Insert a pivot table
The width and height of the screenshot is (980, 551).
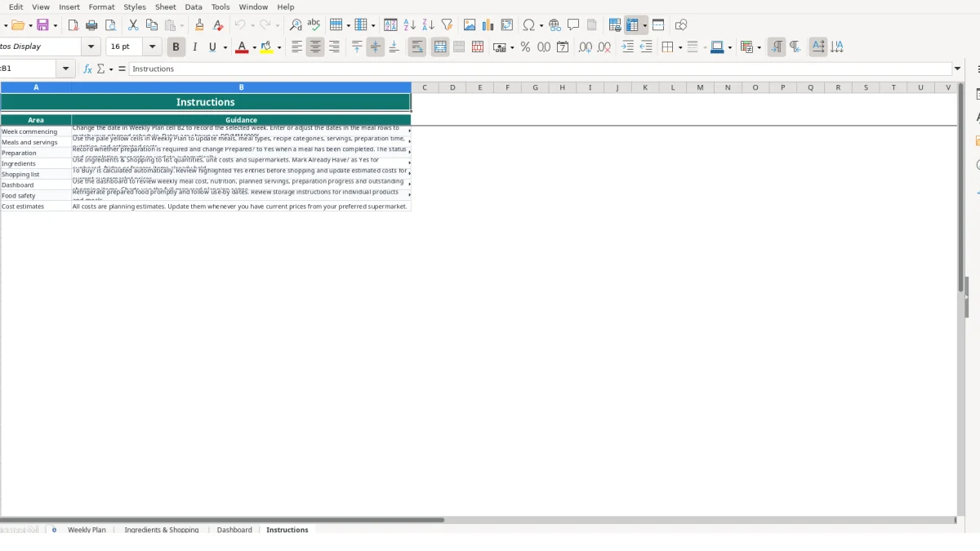tap(507, 25)
